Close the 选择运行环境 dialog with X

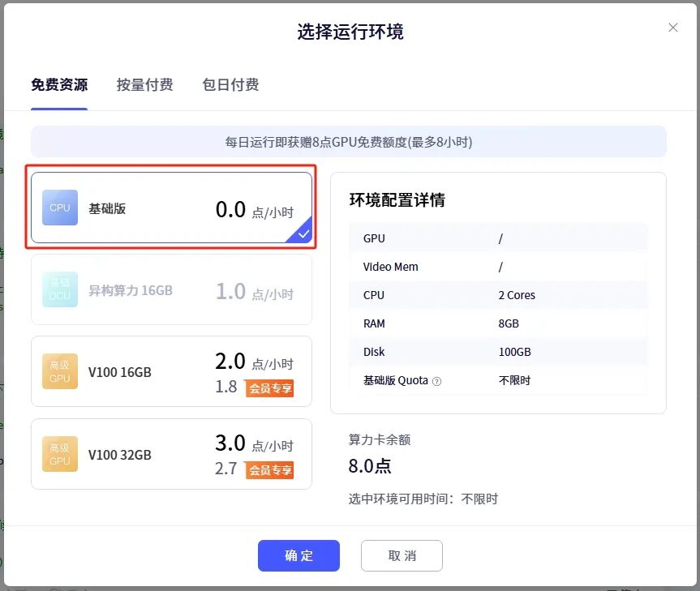672,28
